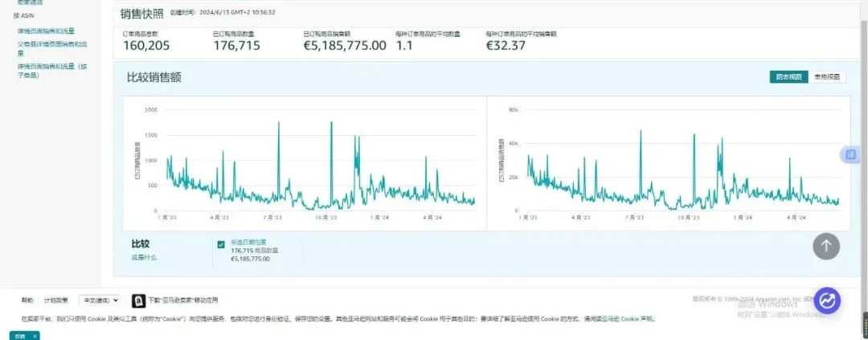This screenshot has width=868, height=340.
Task: Open the 中文(简体) language dropdown
Action: click(99, 300)
